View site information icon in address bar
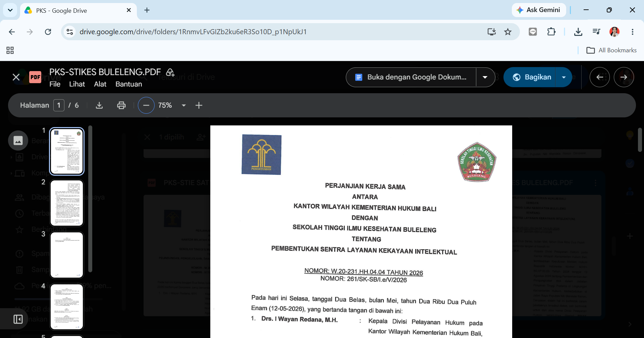 pyautogui.click(x=70, y=32)
